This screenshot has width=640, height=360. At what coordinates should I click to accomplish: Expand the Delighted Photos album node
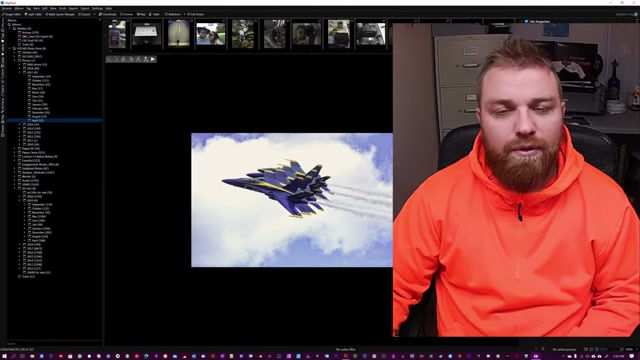[15, 169]
